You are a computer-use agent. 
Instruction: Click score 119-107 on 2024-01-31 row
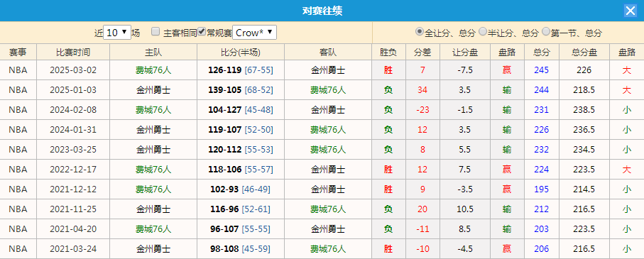(x=224, y=130)
